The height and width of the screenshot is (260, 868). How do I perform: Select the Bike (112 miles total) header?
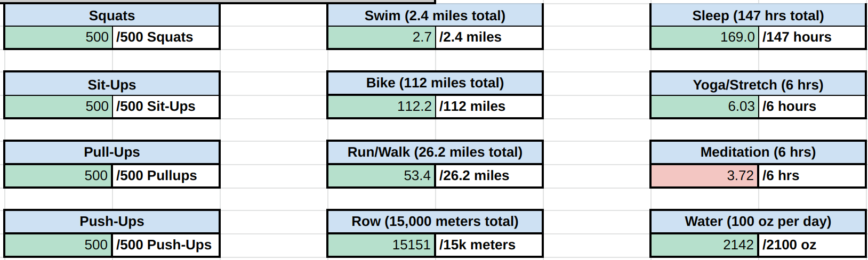pyautogui.click(x=435, y=83)
